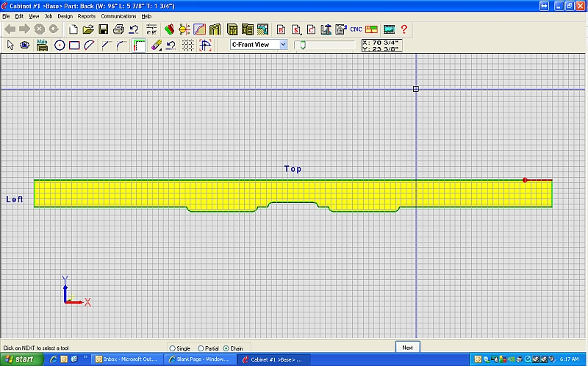
Task: Select the Partial radio button
Action: coord(201,348)
